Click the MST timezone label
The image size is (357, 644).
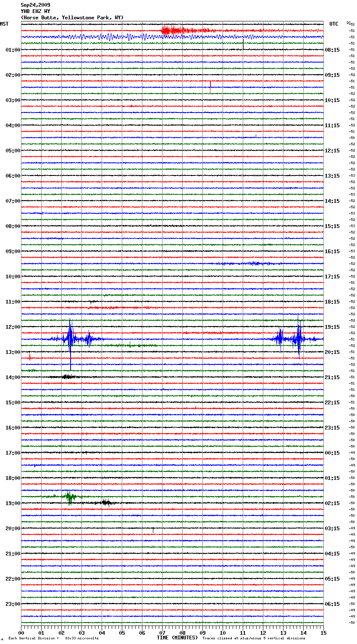(4, 24)
